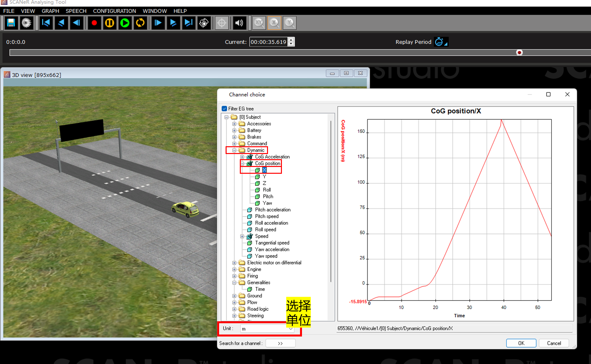The height and width of the screenshot is (364, 591).
Task: Uncheck the Filter EG tree checkbox
Action: click(x=224, y=109)
